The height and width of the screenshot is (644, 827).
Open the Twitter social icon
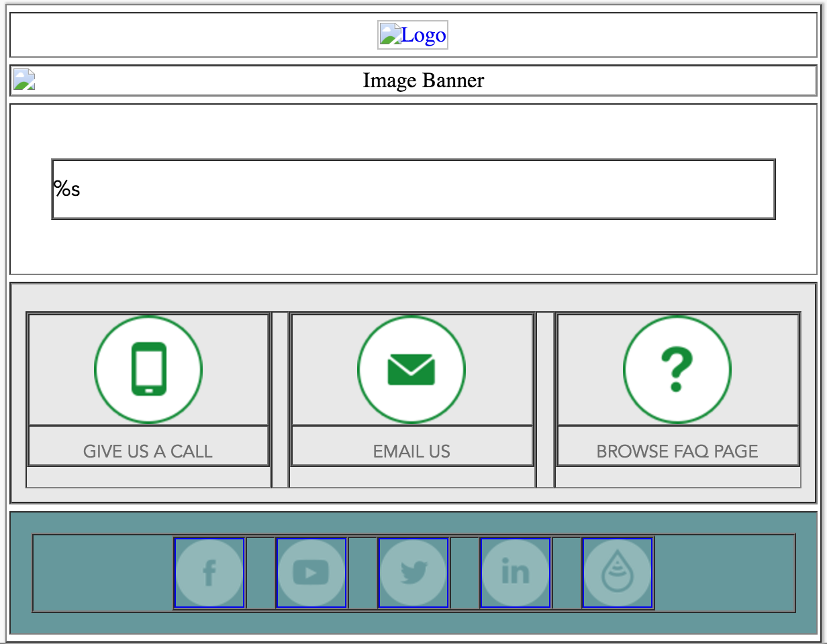pos(413,573)
